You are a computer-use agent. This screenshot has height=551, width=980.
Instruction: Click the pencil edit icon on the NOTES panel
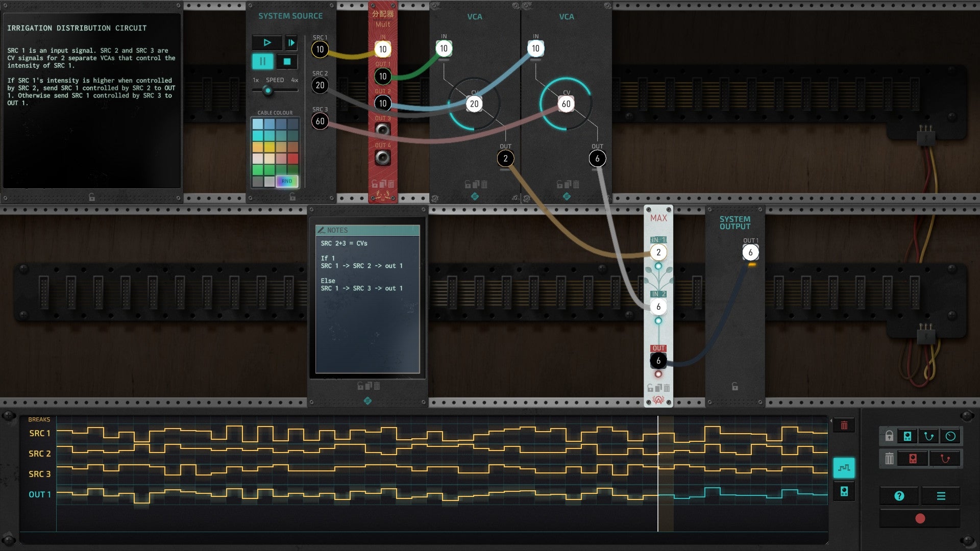tap(322, 230)
